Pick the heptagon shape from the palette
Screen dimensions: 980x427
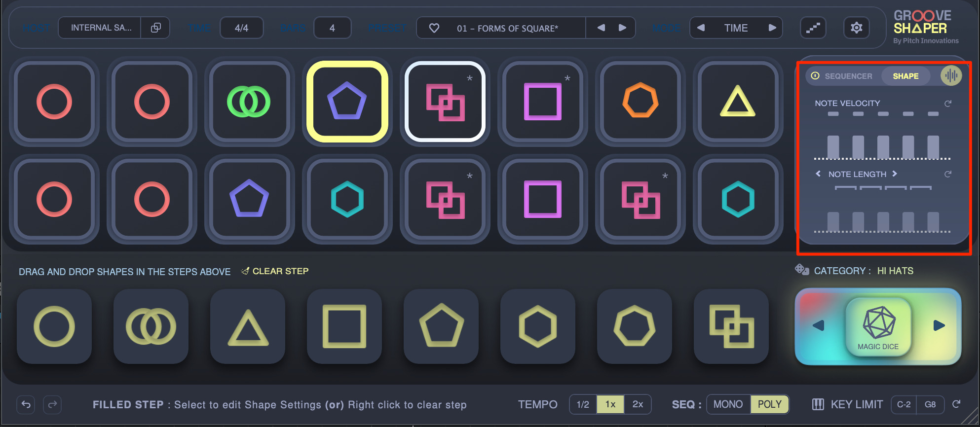pos(635,326)
